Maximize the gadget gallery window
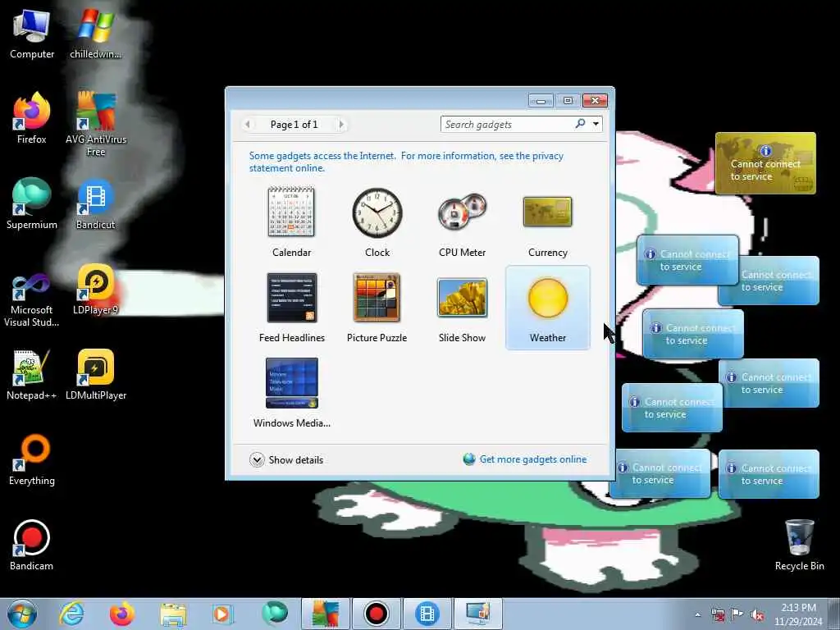Image resolution: width=840 pixels, height=630 pixels. (x=568, y=101)
